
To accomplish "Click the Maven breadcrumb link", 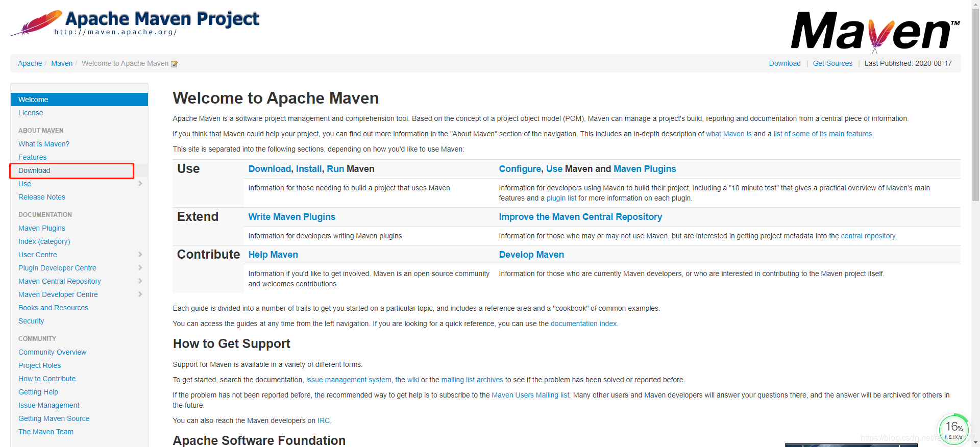I will (62, 63).
